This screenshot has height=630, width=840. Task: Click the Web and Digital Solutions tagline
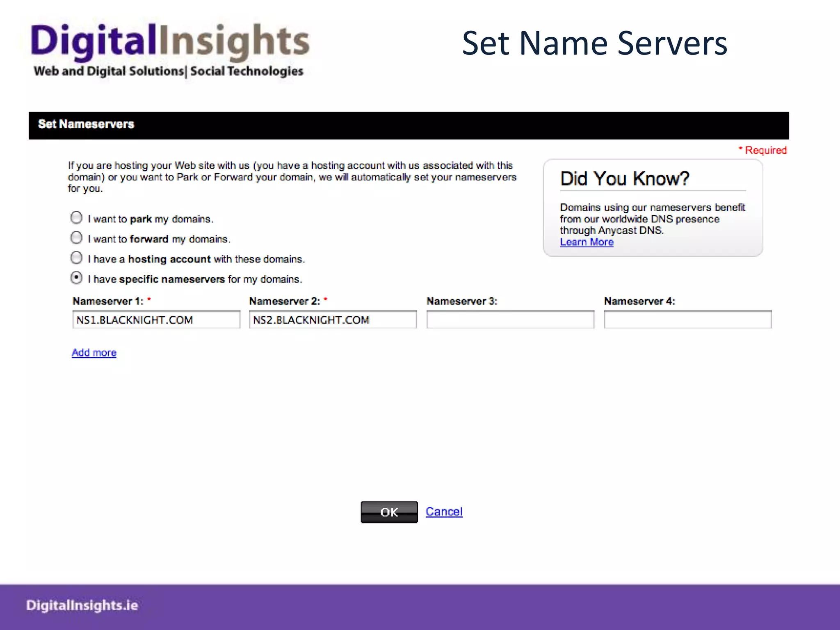coord(169,71)
